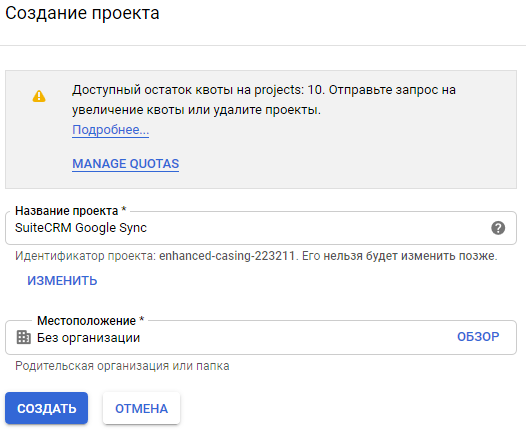The image size is (526, 436).
Task: Click the увеличение квоты или удалите проекты line
Action: (196, 110)
